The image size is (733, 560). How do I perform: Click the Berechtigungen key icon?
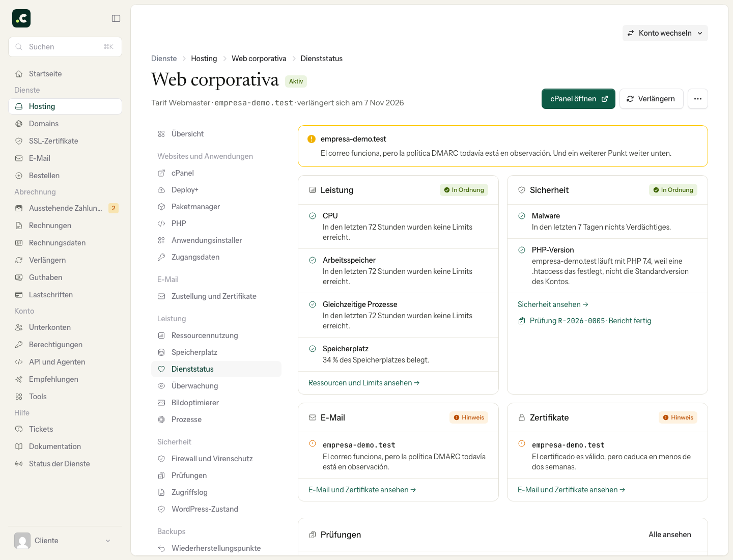coord(19,345)
